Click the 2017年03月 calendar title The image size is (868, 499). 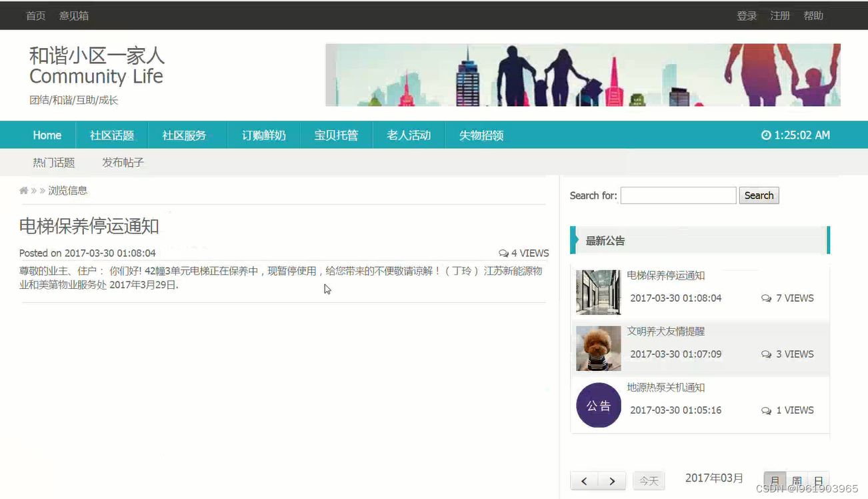pos(714,478)
